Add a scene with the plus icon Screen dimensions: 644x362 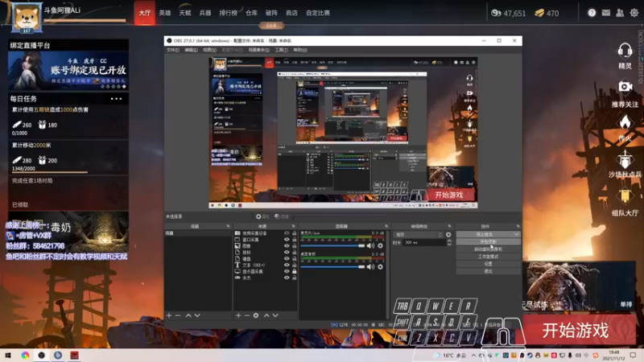[169, 315]
